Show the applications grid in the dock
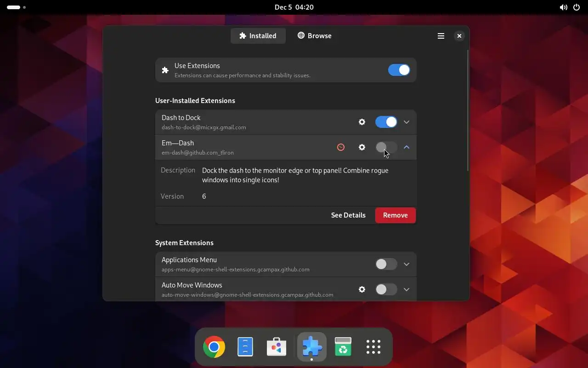This screenshot has width=588, height=368. (x=373, y=347)
